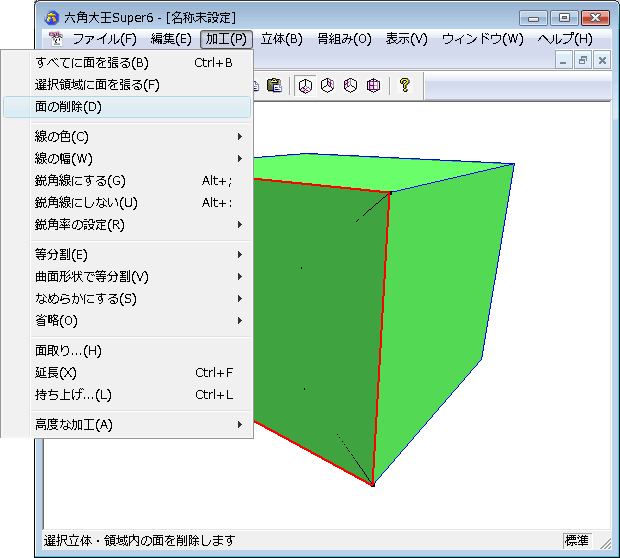Click the red vertical edge of the cube
Image resolution: width=620 pixels, height=558 pixels.
pos(381,338)
